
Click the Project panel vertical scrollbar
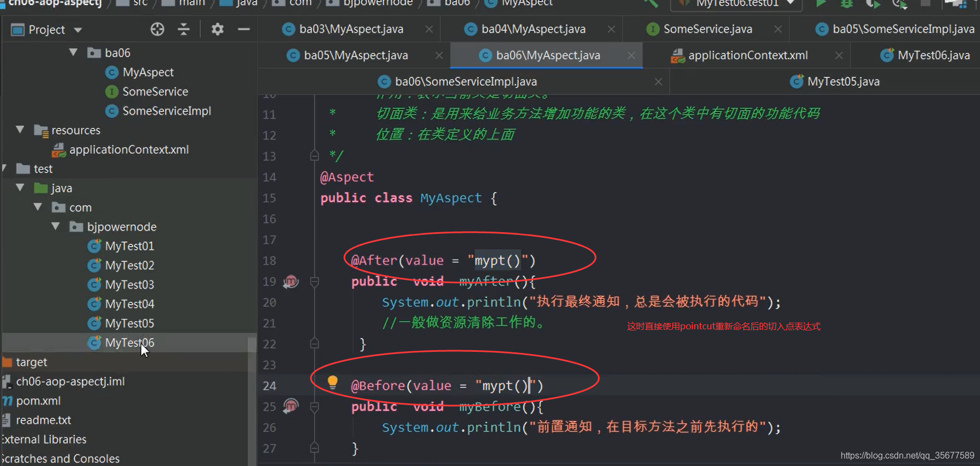click(252, 401)
